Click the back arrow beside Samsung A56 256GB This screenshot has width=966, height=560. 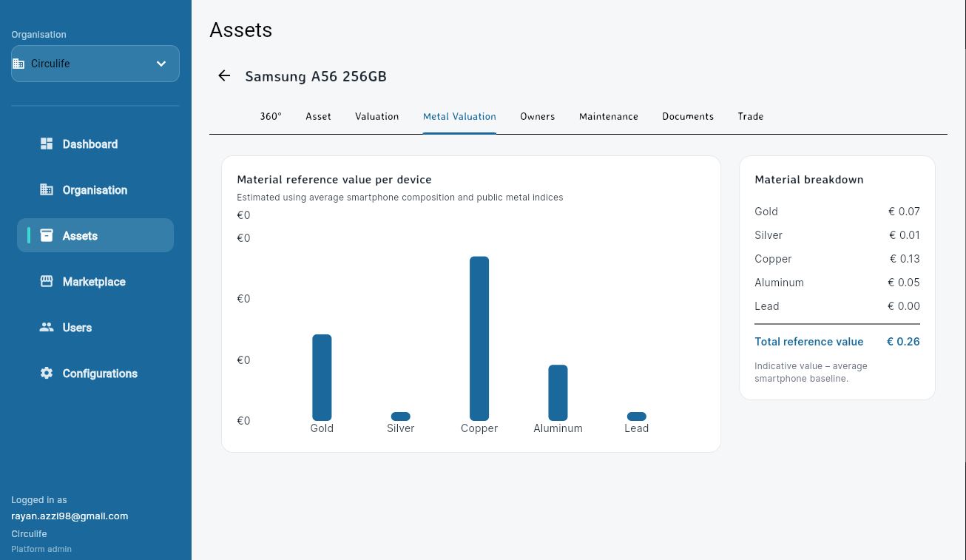224,76
